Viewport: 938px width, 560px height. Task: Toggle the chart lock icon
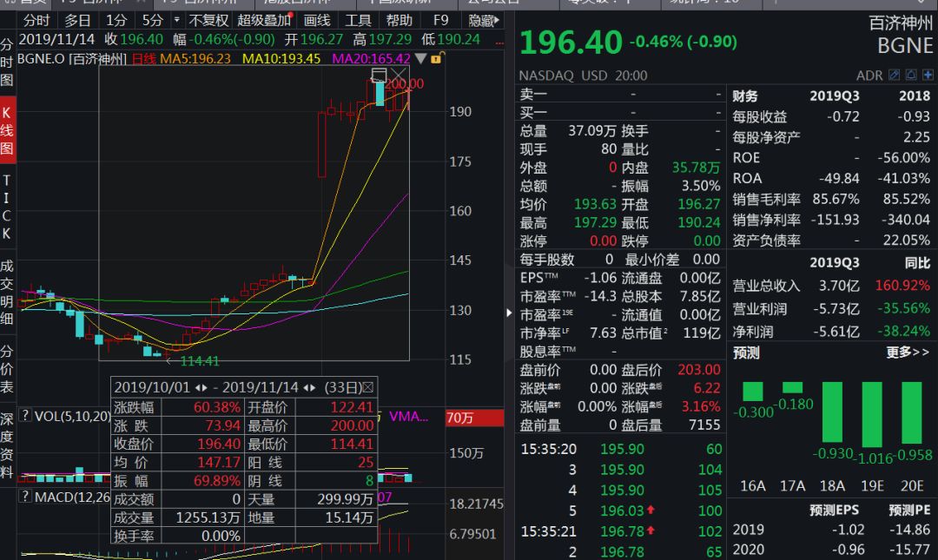[436, 58]
